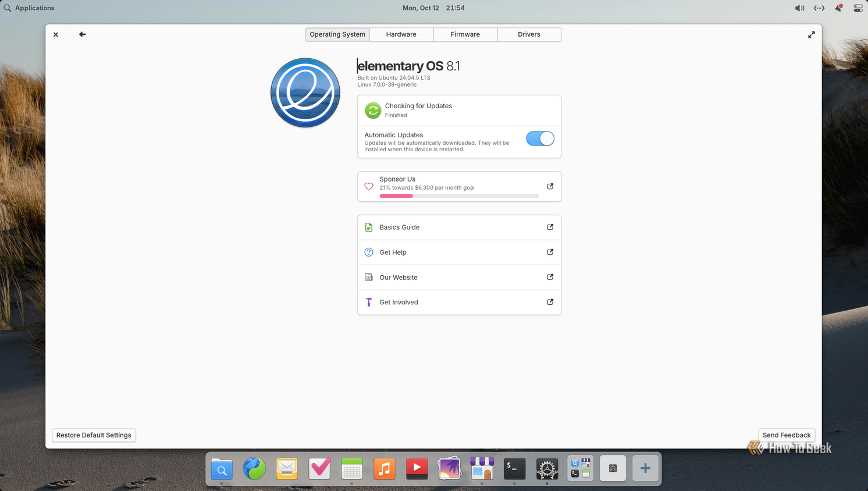Turn off the Automatic Updates switch

pyautogui.click(x=540, y=138)
